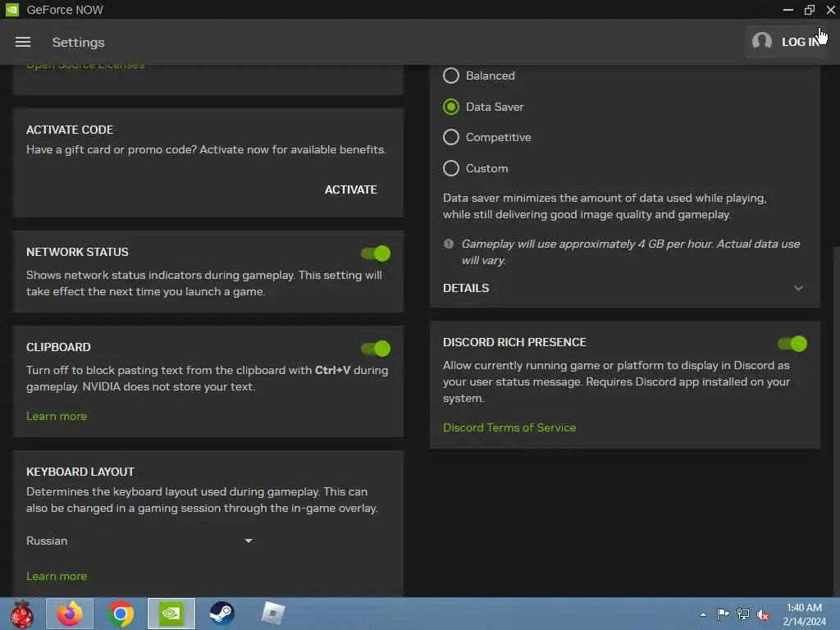Minimize the GeForce NOW window
Viewport: 840px width, 630px height.
point(788,10)
